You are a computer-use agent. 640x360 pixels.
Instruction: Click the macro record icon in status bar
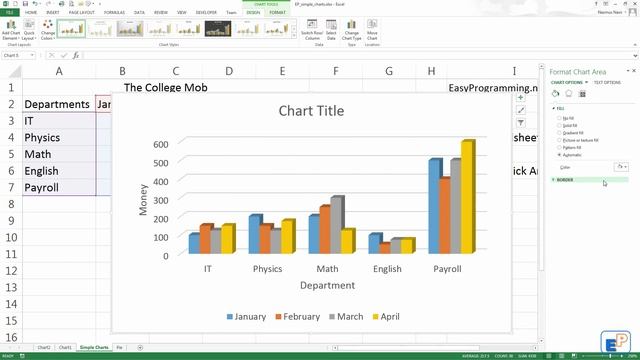(x=22, y=356)
